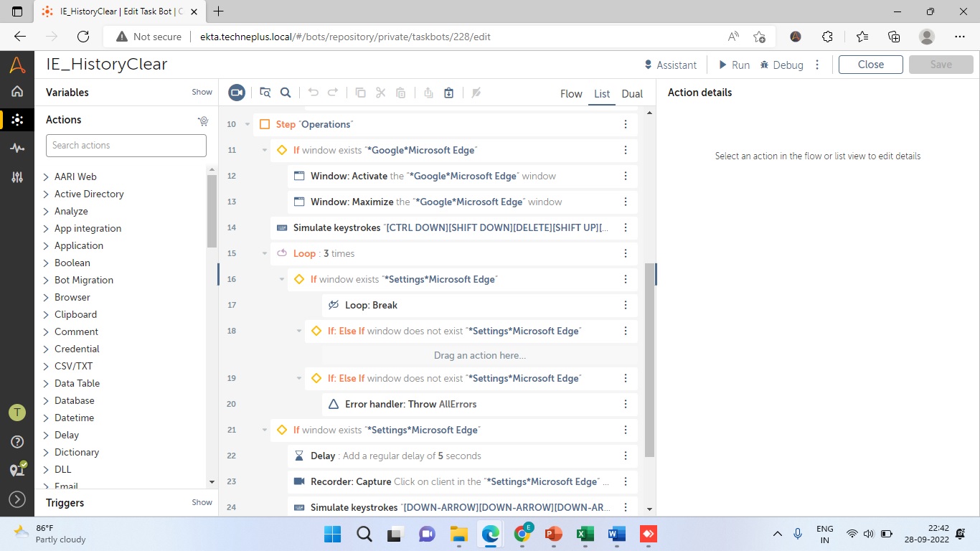Open the Activity icon in the left sidebar
Screen dimensions: 980x551
click(17, 148)
